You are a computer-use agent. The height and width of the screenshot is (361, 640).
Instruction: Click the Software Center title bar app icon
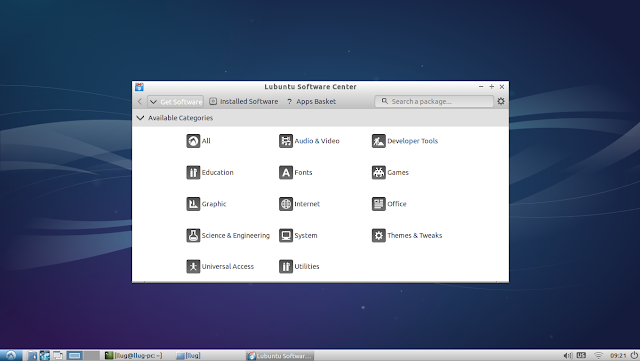click(x=139, y=87)
